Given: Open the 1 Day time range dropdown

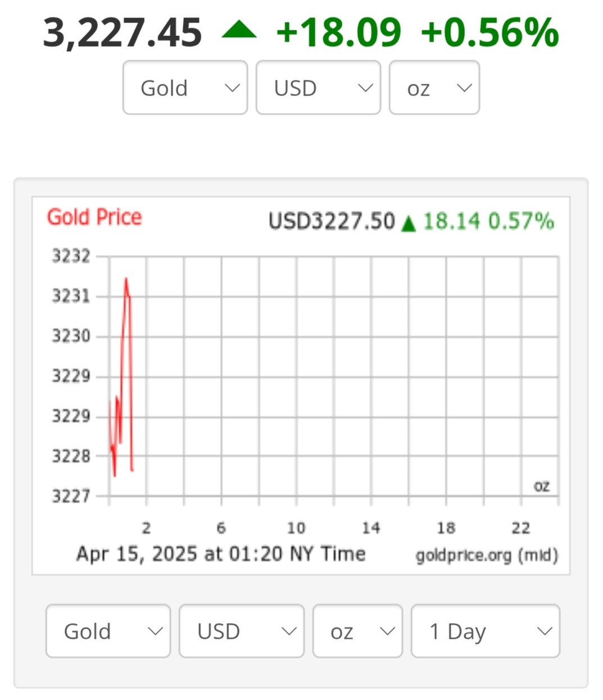Looking at the screenshot, I should pos(485,631).
